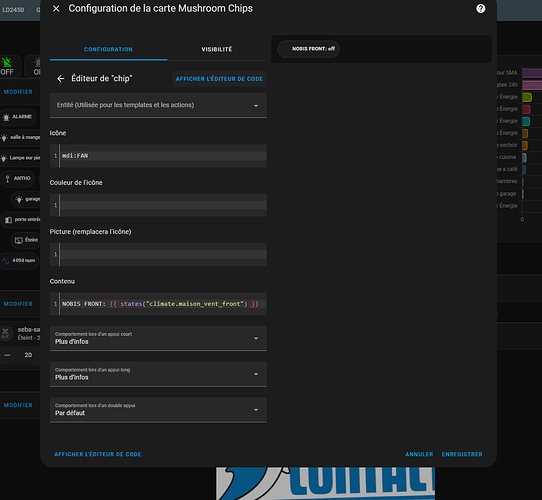Screen dimensions: 542x500
Task: Select the Configuration tab
Action: 108,49
